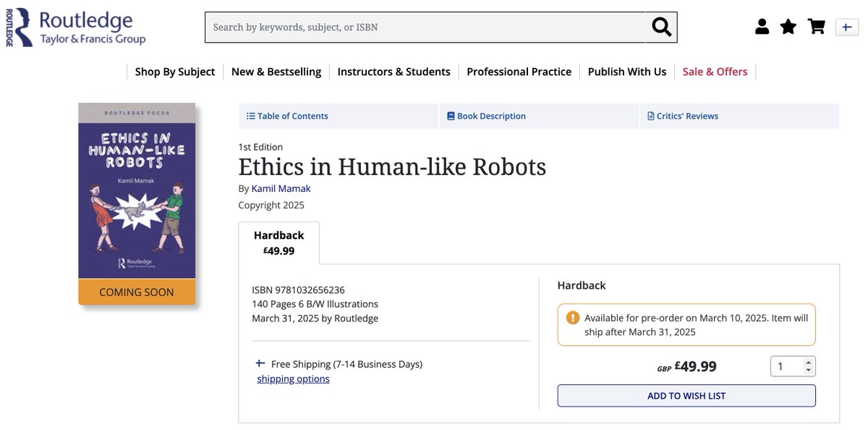Open the Publish With Us menu
The height and width of the screenshot is (430, 868).
click(626, 72)
